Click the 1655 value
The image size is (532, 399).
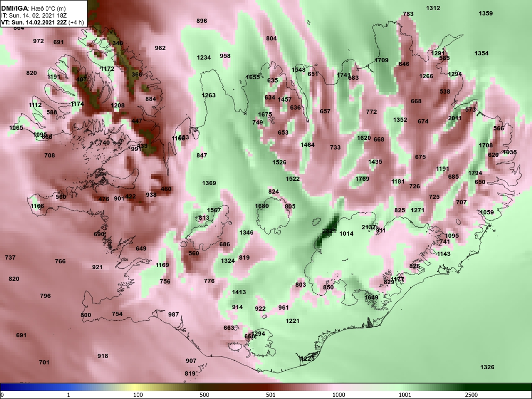[253, 77]
